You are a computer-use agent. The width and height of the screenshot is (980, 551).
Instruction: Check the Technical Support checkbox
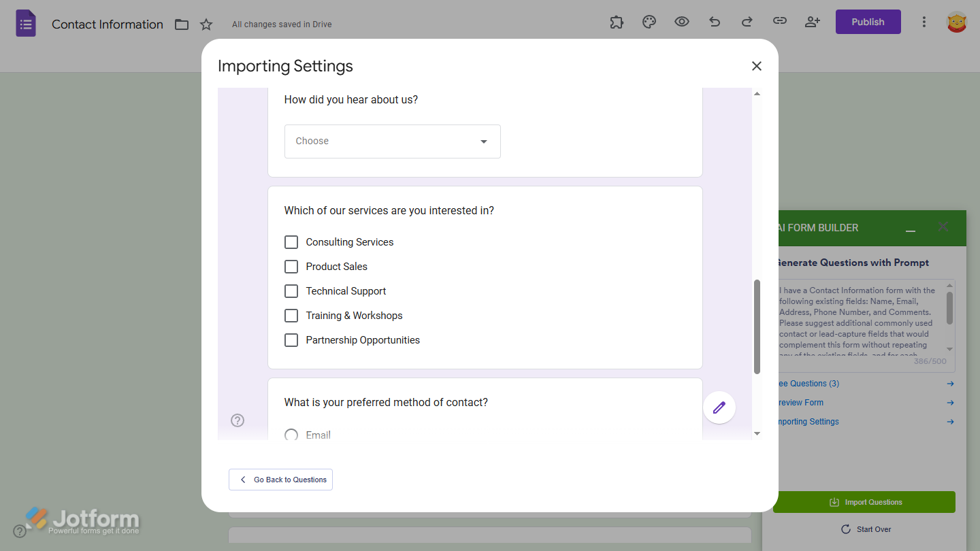(x=291, y=290)
